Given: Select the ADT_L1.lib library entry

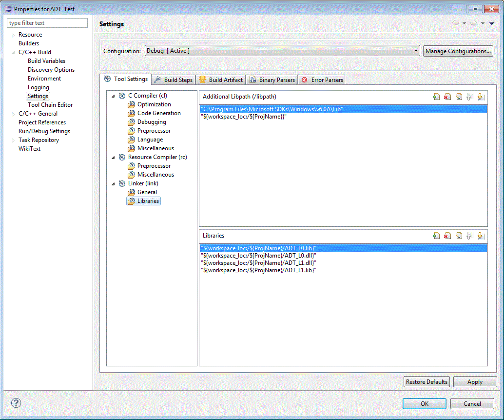Looking at the screenshot, I should 258,270.
